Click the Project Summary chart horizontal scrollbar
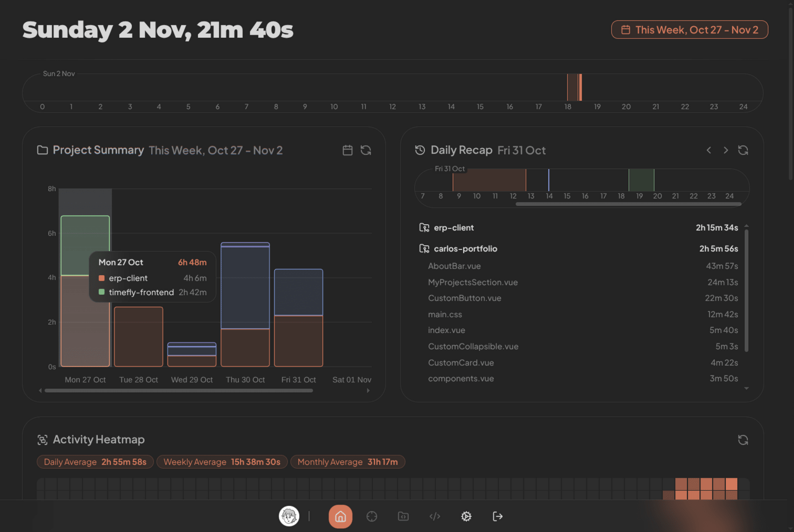794x532 pixels. tap(179, 390)
